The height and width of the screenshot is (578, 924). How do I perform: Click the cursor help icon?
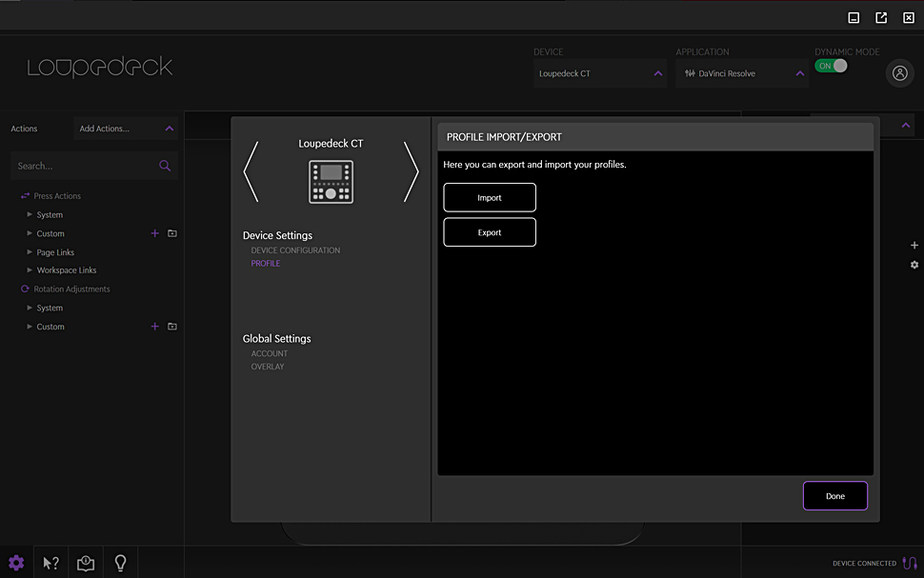click(x=50, y=564)
